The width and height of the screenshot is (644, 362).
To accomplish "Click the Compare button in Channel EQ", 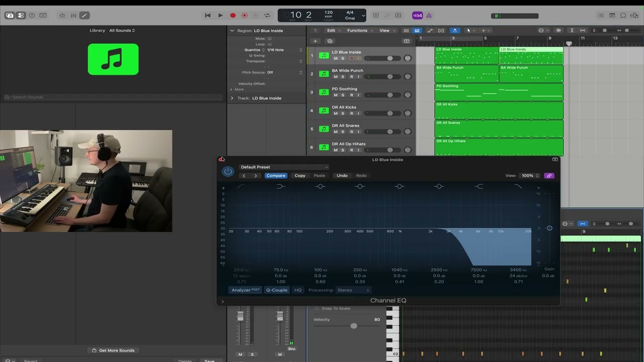I will (x=276, y=175).
